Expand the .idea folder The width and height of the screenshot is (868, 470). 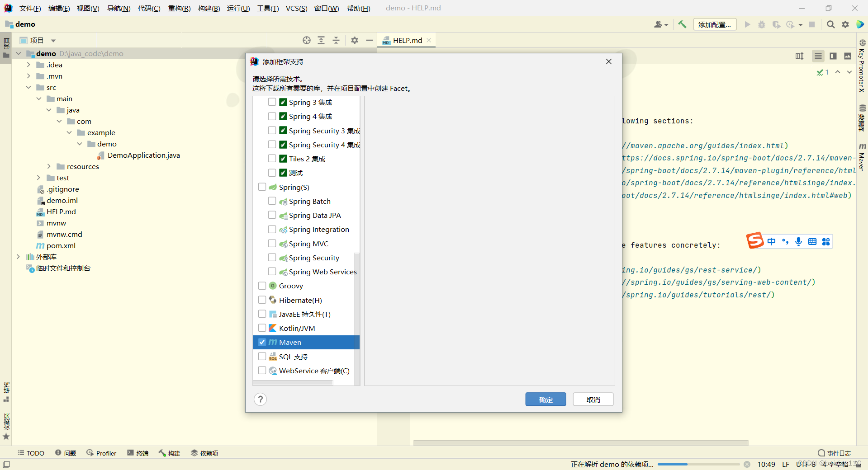pyautogui.click(x=28, y=65)
